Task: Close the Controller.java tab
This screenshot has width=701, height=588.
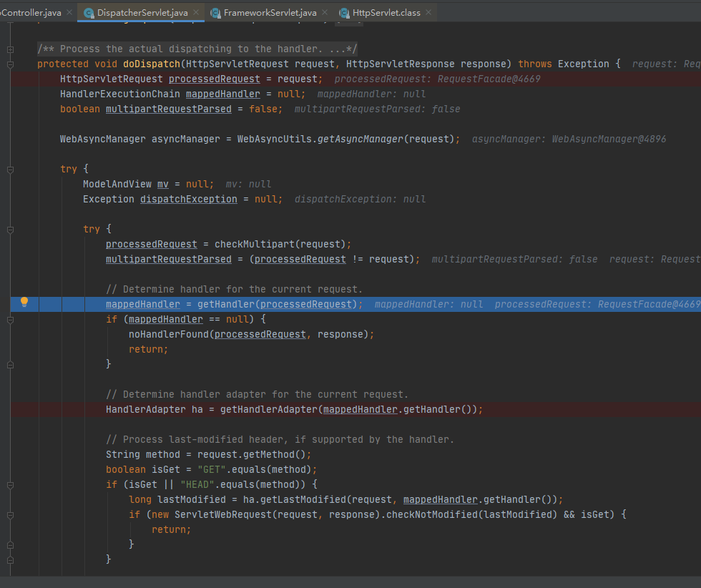Action: coord(69,13)
